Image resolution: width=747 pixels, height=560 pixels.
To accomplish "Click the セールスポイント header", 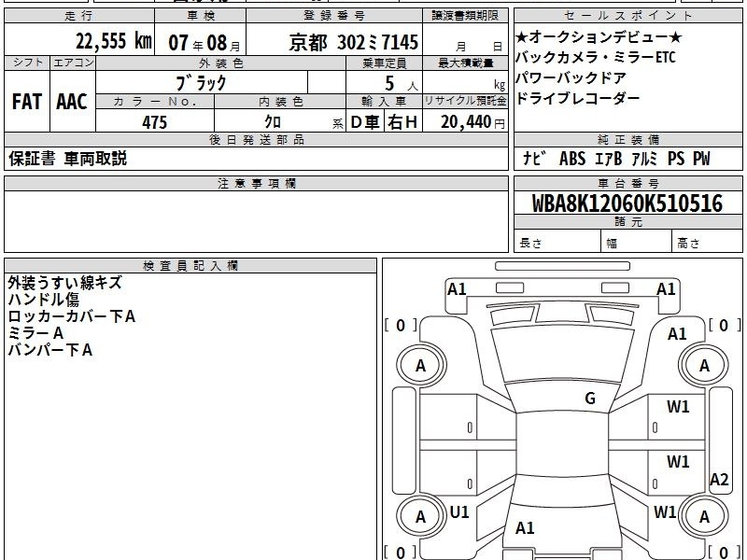I will pos(627,16).
